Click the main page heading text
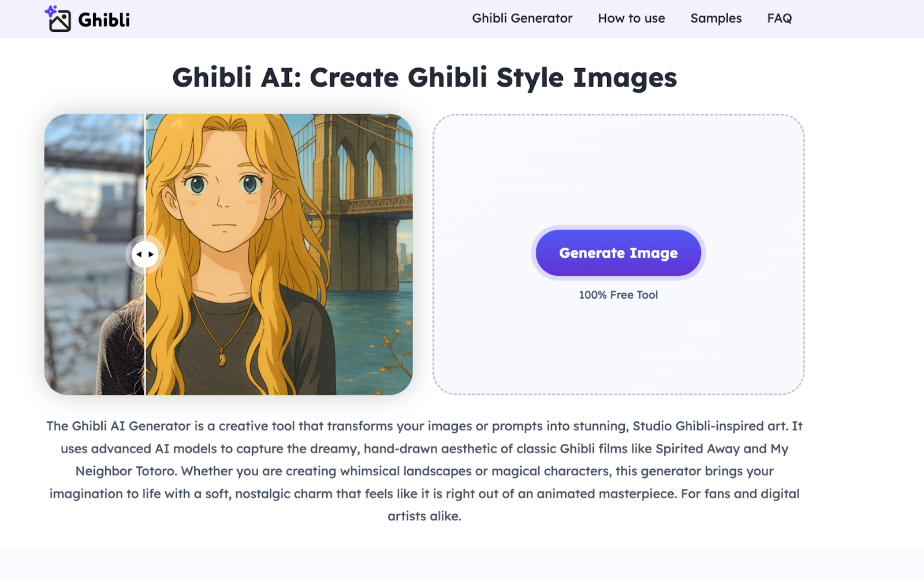Viewport: 924px width, 580px height. click(424, 78)
